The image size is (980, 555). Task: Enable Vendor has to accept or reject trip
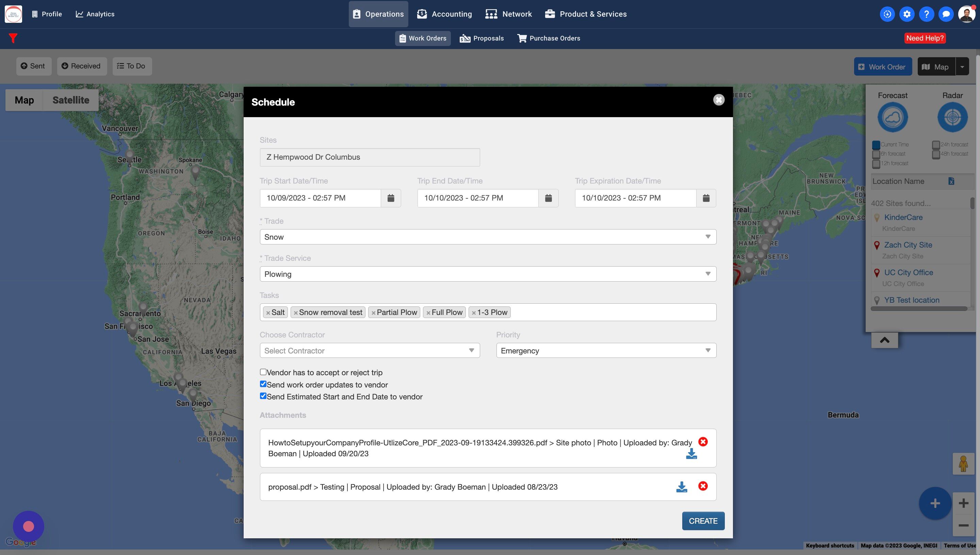point(263,372)
